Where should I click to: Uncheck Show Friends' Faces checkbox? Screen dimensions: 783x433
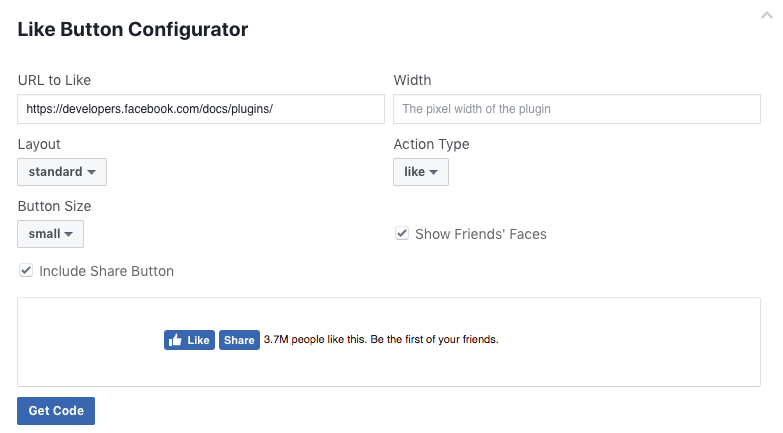402,233
